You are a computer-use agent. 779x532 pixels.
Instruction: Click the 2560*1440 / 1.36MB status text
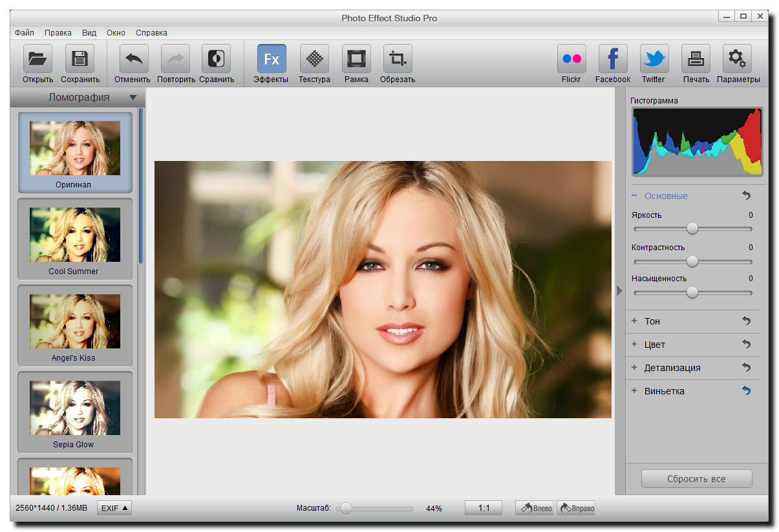(50, 509)
